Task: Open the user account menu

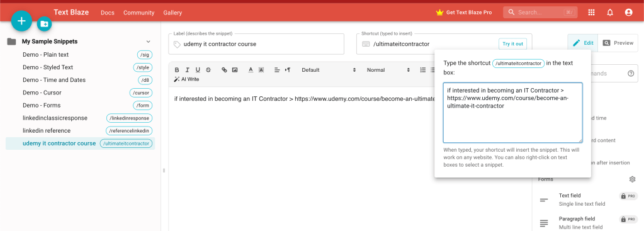Action: point(628,13)
